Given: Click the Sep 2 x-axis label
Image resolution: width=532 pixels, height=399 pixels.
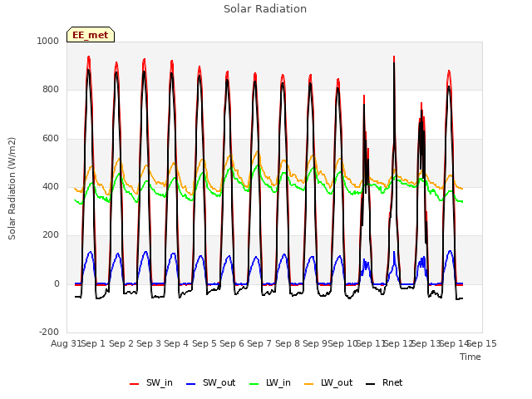Looking at the screenshot, I should tap(121, 343).
